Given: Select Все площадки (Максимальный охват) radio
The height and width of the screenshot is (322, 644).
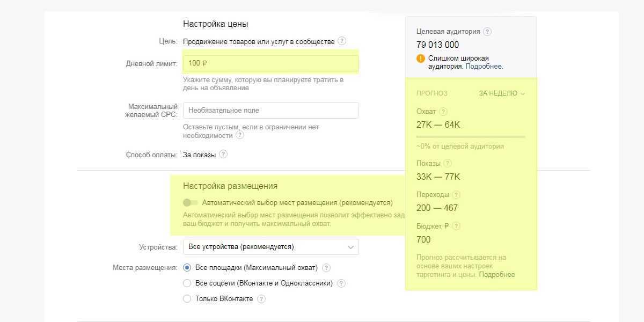Looking at the screenshot, I should coord(187,268).
